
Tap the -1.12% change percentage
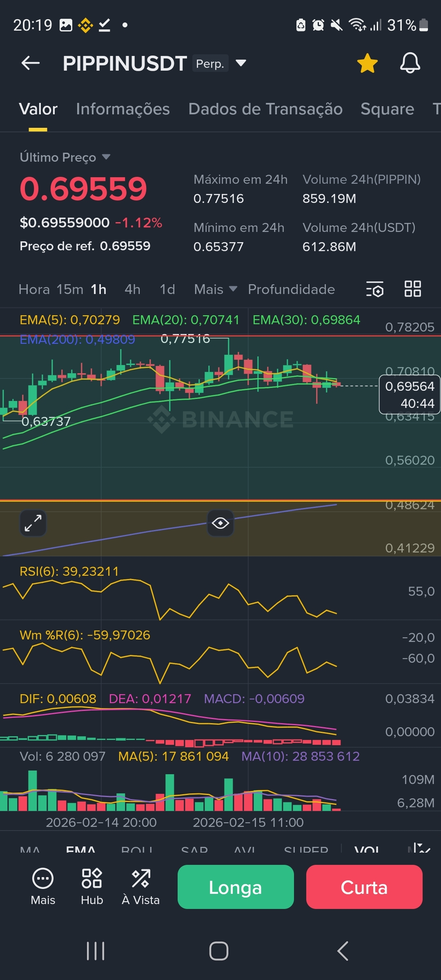pyautogui.click(x=138, y=223)
